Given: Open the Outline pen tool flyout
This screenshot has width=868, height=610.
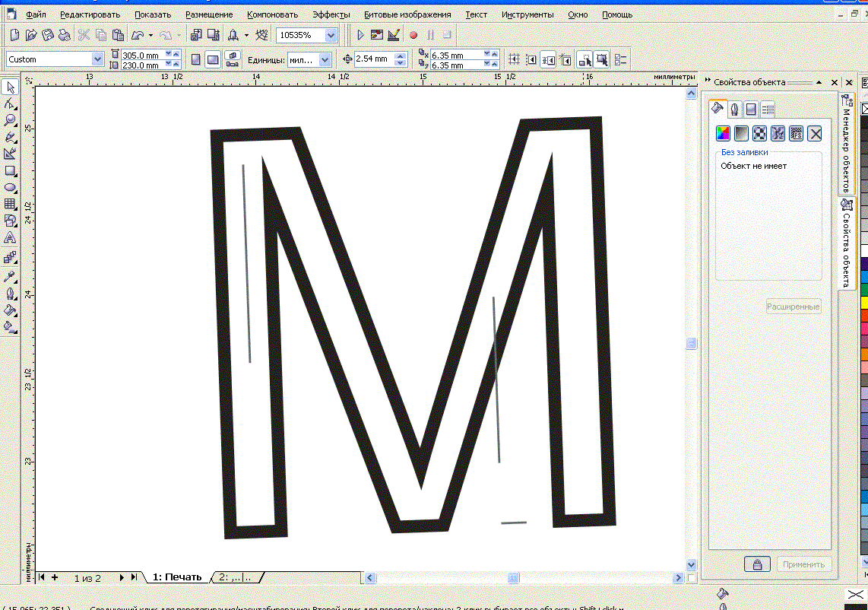Looking at the screenshot, I should tap(10, 294).
